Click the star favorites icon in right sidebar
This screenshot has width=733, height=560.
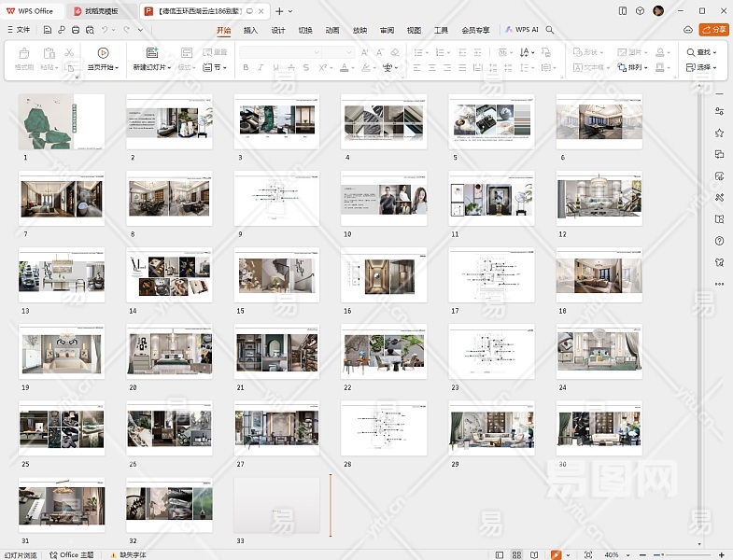pyautogui.click(x=719, y=133)
